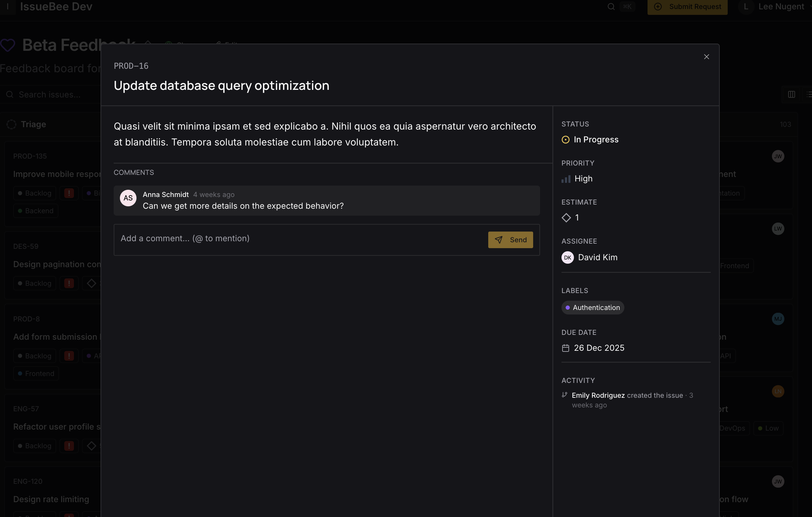Screen dimensions: 812x517
Task: Click the Send paper-plane icon
Action: coord(499,239)
